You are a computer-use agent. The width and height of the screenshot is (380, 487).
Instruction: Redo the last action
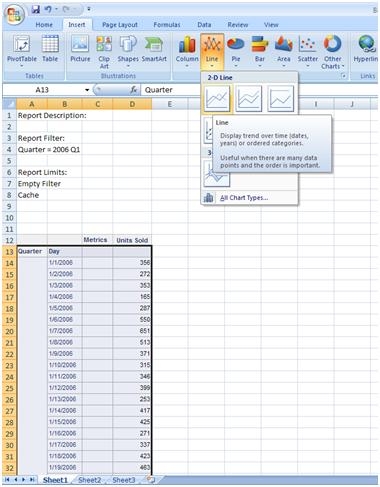(x=67, y=10)
